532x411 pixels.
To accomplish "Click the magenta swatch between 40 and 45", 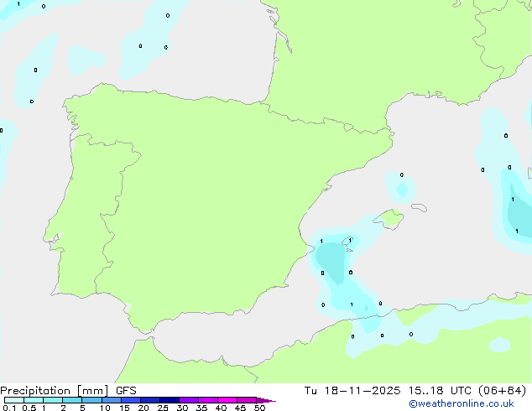I will (x=227, y=400).
